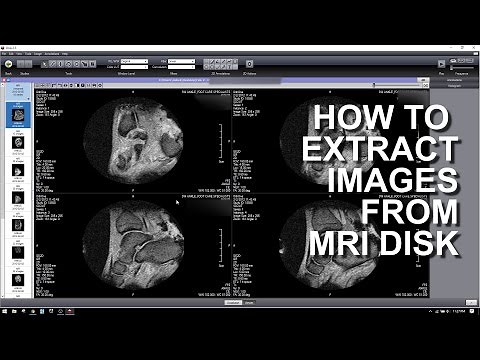Open the Help menu
Screen dimensions: 480x360
tap(65, 54)
